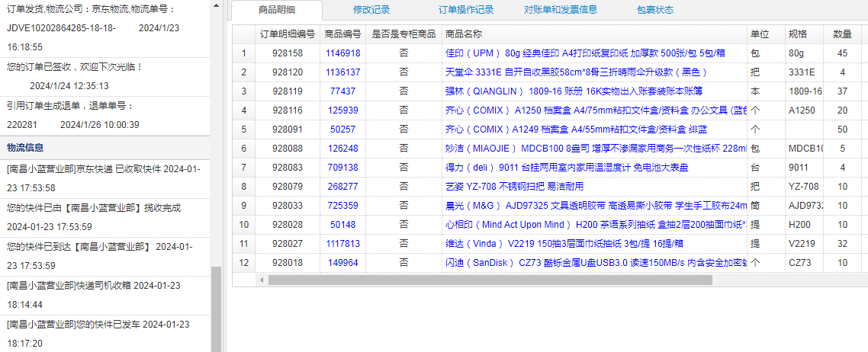The image size is (868, 352).
Task: Click the left panel's vertical scrollbar thumb
Action: point(216,309)
